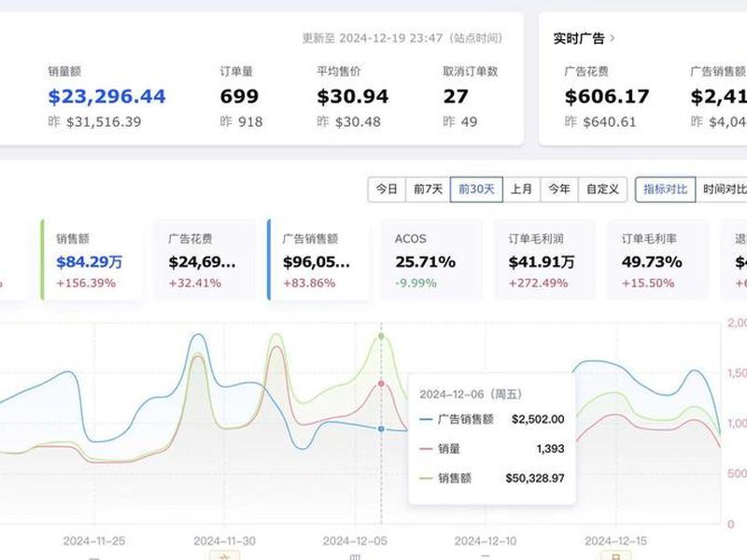747x560 pixels.
Task: Click the +156.39% sales change value
Action: 86,284
